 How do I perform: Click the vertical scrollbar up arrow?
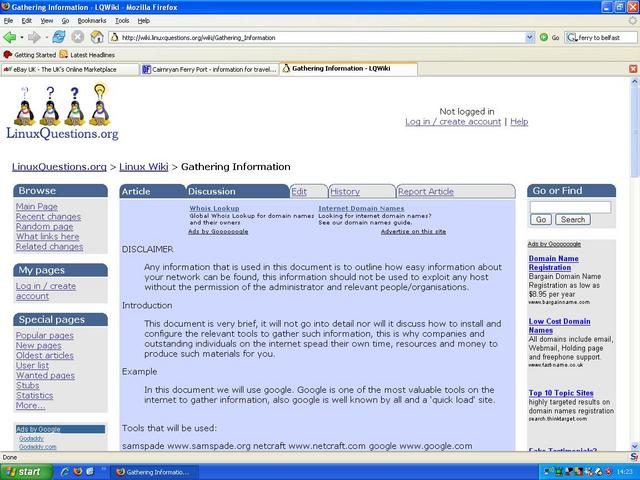click(x=635, y=81)
